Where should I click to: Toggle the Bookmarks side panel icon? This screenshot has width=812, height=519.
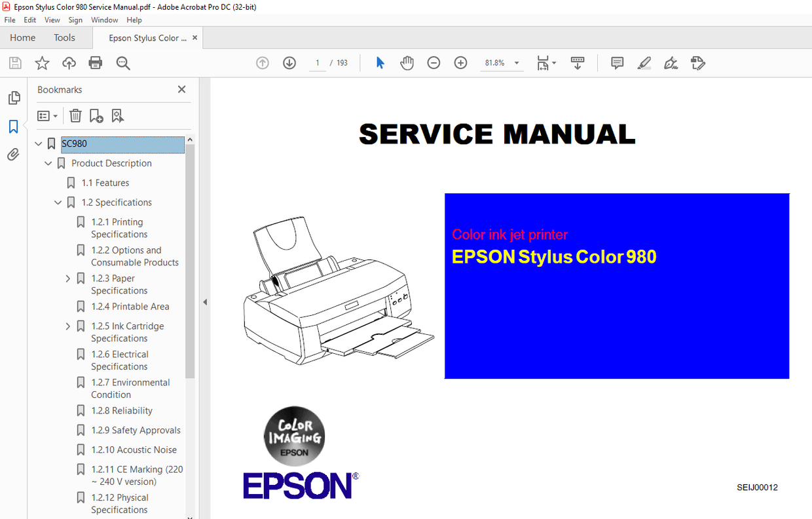(x=13, y=126)
